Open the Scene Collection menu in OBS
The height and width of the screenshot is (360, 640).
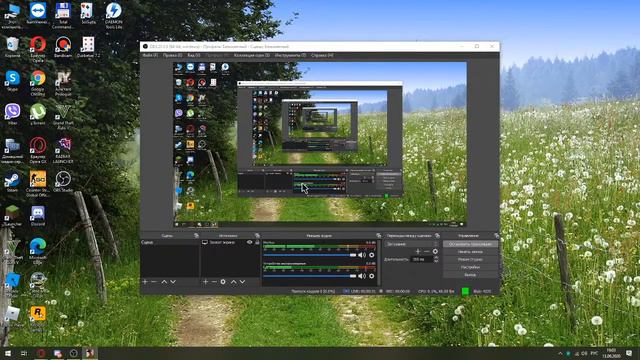coord(252,55)
